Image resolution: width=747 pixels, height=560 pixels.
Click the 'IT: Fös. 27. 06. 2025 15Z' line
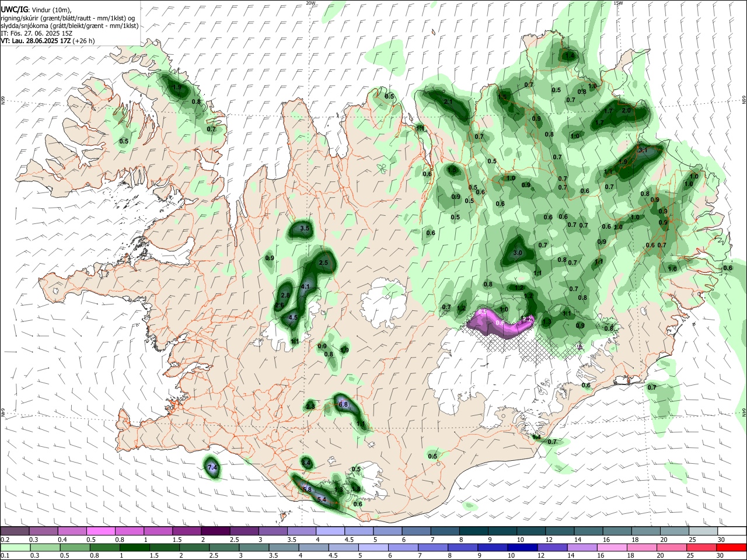(x=36, y=33)
